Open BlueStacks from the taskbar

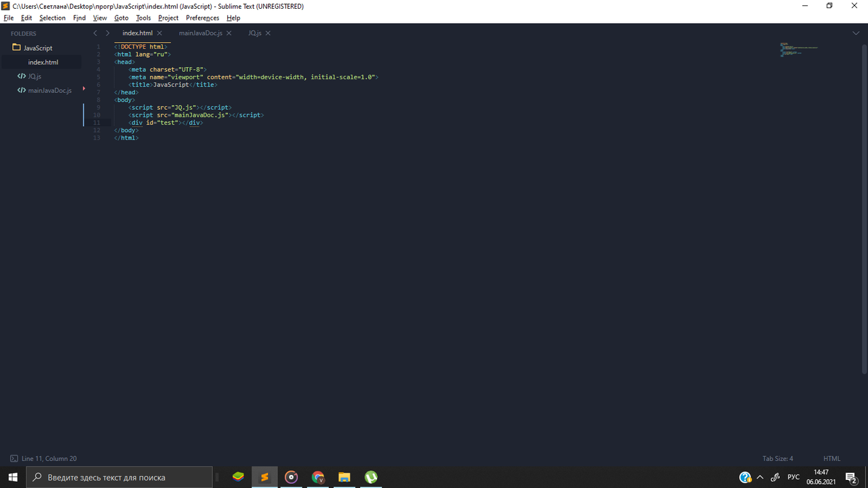(238, 477)
